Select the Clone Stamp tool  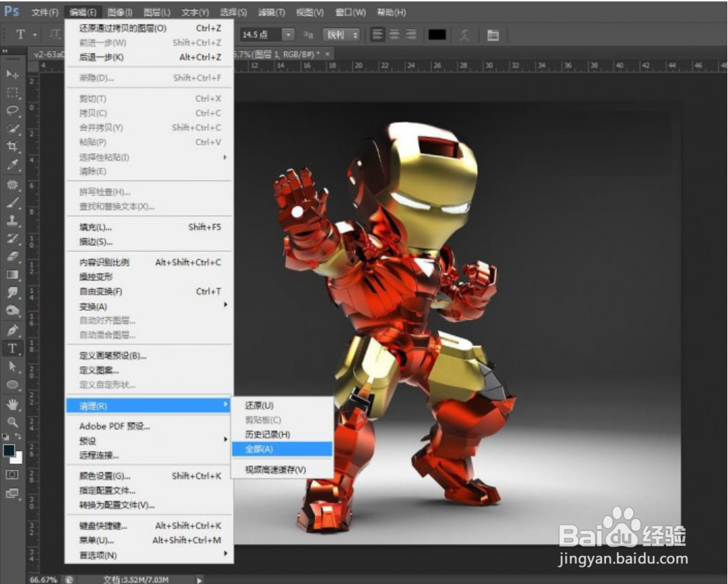point(12,221)
